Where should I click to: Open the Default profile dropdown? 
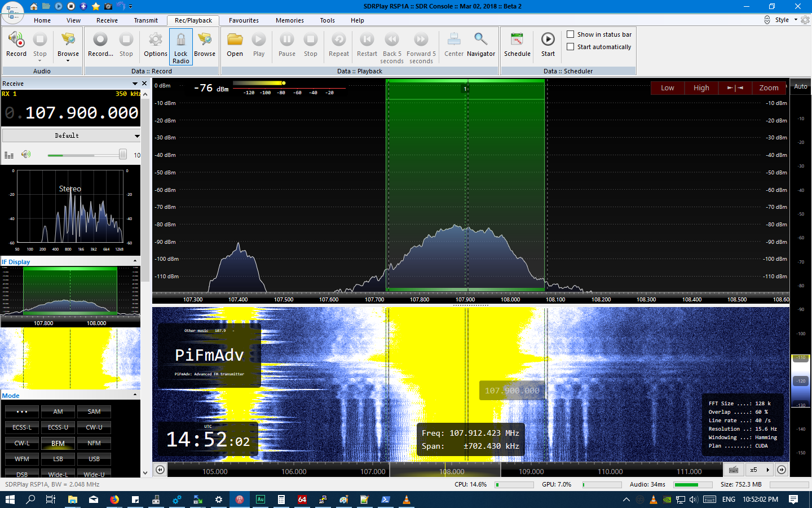point(71,135)
